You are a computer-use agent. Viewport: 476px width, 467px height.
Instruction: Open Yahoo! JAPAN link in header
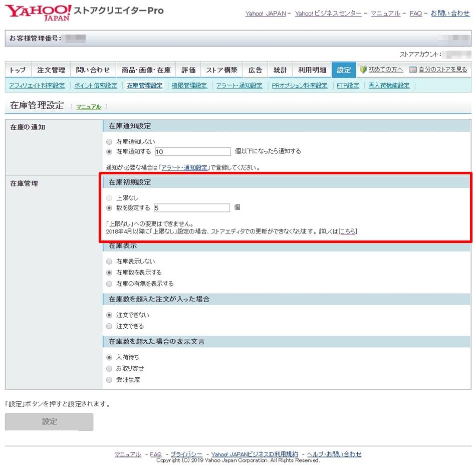266,14
